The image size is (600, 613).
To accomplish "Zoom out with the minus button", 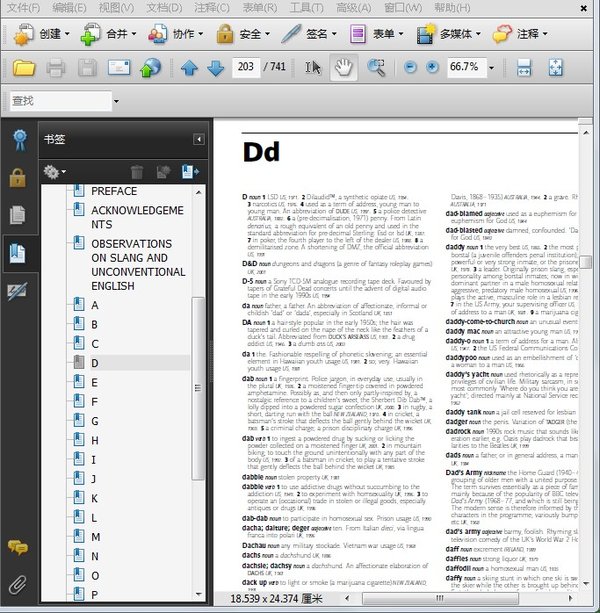I will click(x=410, y=67).
